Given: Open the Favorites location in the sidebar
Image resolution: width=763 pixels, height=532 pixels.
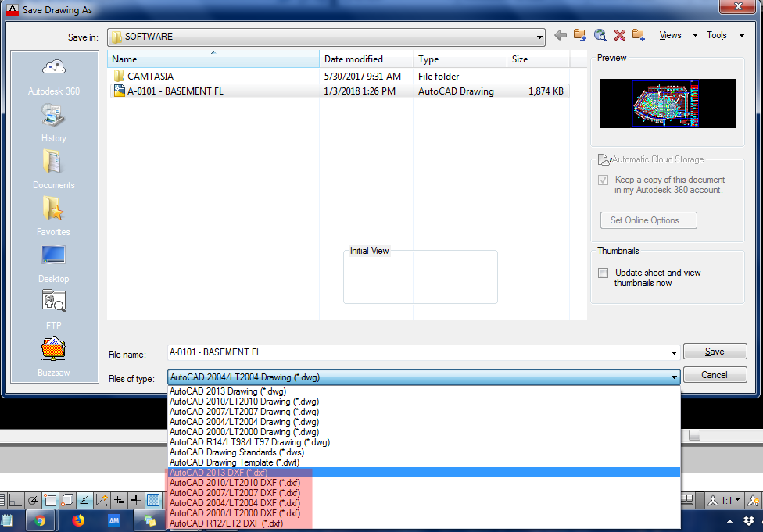Looking at the screenshot, I should point(53,216).
